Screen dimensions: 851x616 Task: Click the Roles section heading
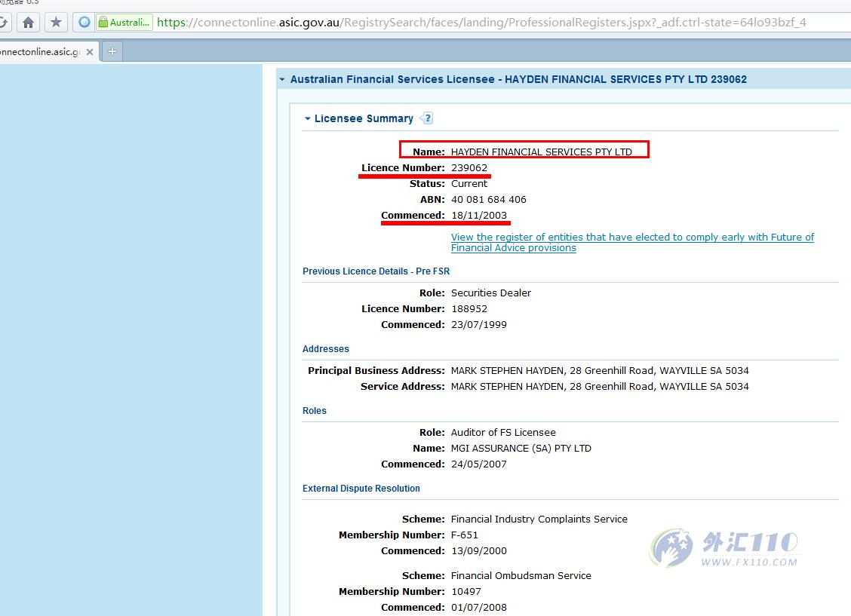pos(315,410)
